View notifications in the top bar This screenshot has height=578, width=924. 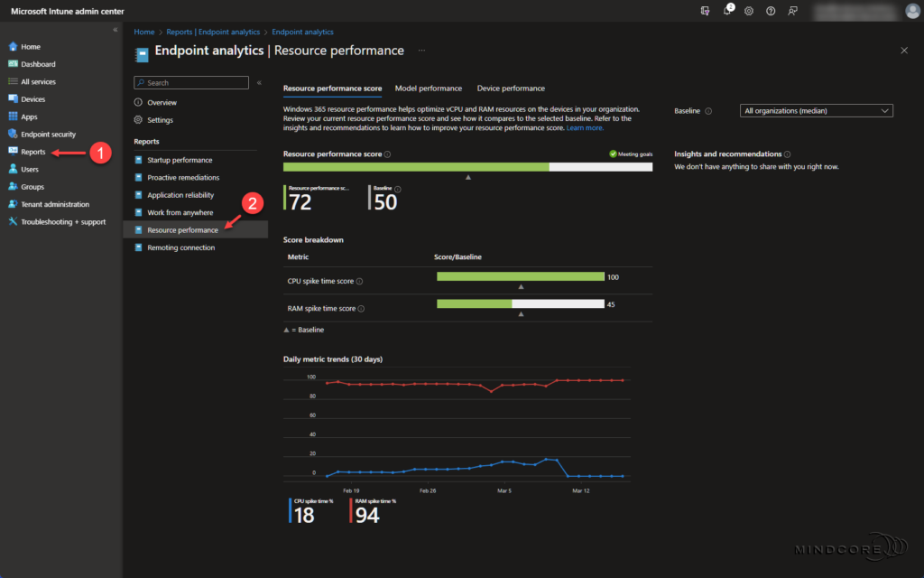coord(726,11)
